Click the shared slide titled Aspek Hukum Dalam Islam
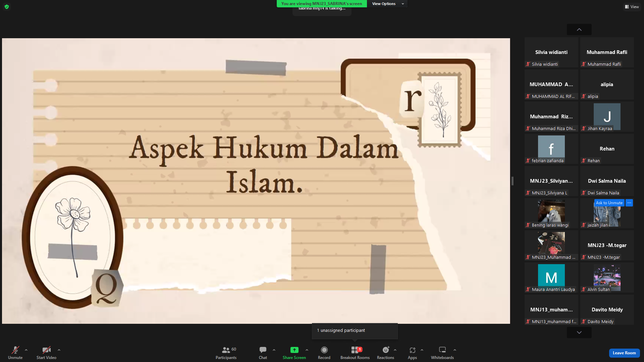Image resolution: width=644 pixels, height=362 pixels. click(x=256, y=181)
